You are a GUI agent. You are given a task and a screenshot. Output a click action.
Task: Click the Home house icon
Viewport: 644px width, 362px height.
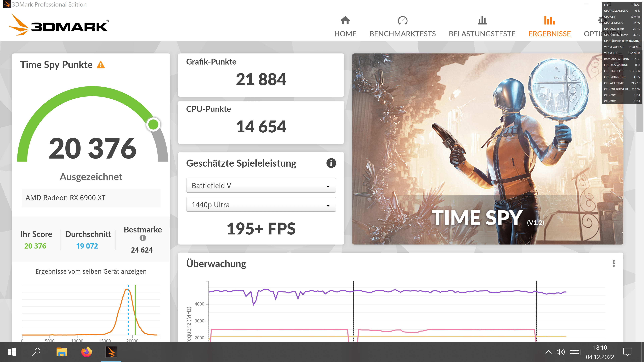coord(345,20)
